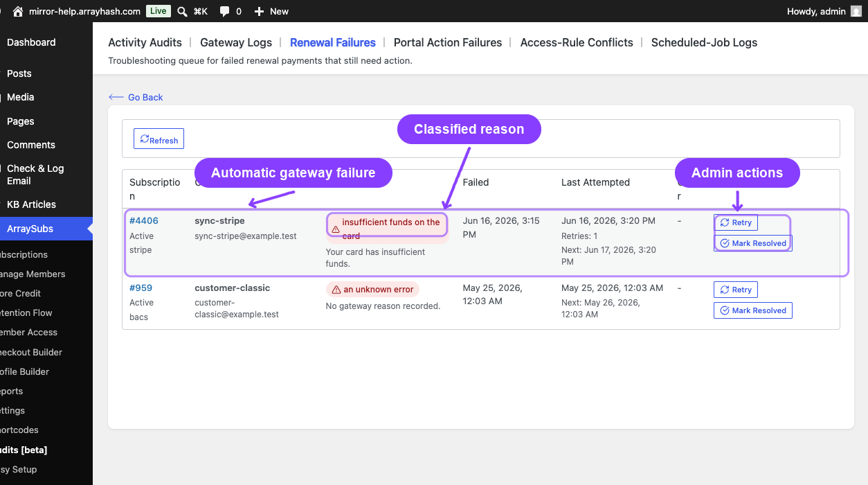Click the warning icon in insufficient funds badge

pos(336,229)
